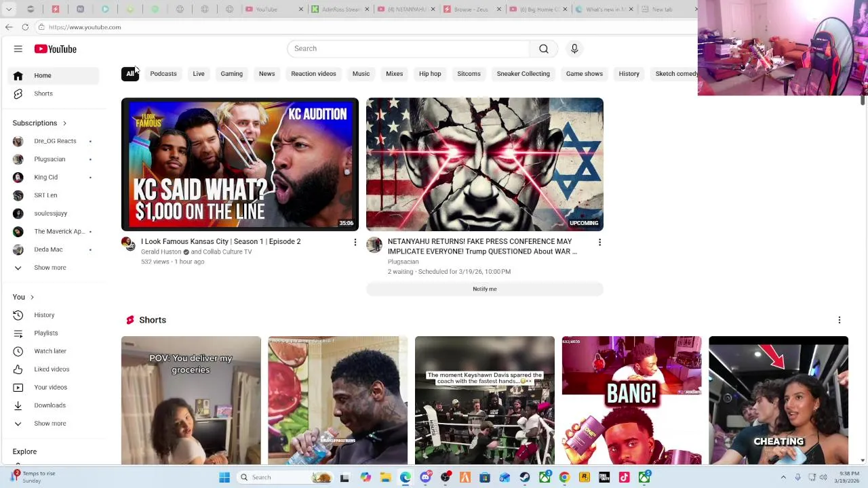The width and height of the screenshot is (868, 488).
Task: Go to Home in the sidebar
Action: 54,75
